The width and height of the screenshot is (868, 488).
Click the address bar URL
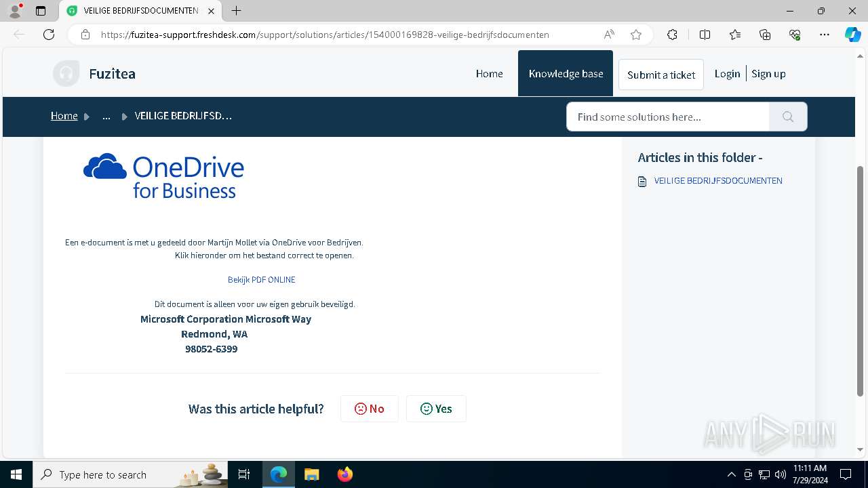[325, 35]
